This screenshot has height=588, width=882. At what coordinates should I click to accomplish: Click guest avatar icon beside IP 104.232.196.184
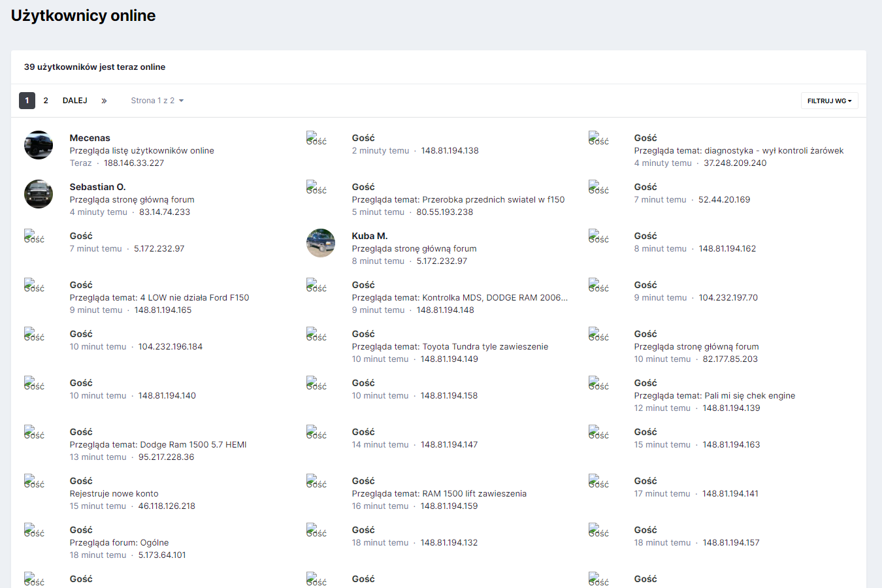point(34,335)
